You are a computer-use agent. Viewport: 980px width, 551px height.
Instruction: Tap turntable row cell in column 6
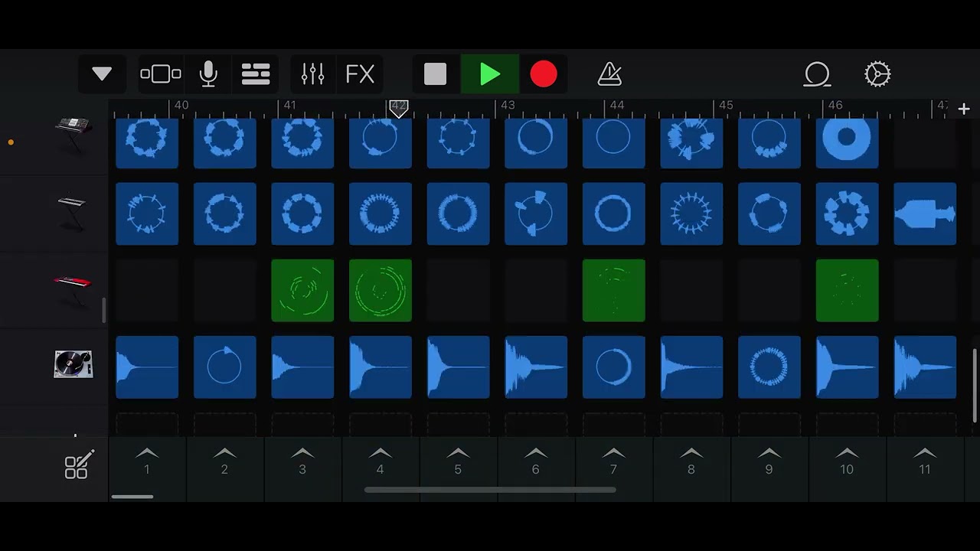click(x=536, y=367)
